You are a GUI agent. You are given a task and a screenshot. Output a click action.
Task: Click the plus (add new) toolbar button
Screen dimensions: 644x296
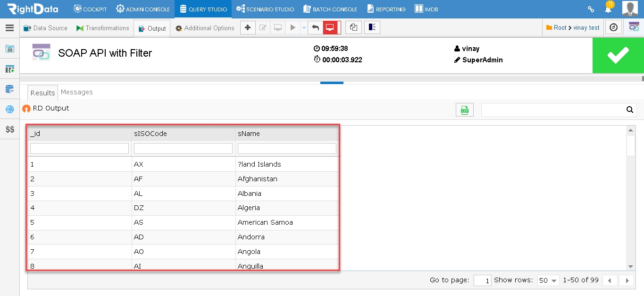coord(248,28)
